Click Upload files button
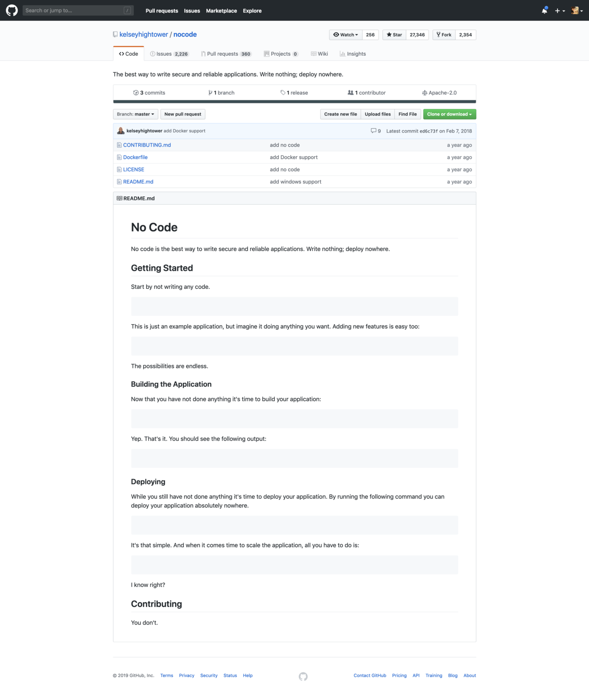589x700 pixels. [378, 114]
